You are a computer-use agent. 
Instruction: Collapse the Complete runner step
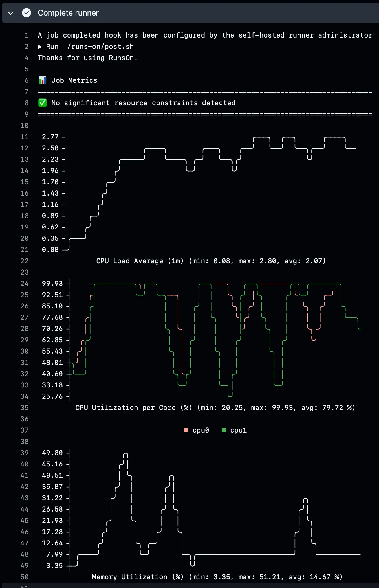click(x=11, y=13)
